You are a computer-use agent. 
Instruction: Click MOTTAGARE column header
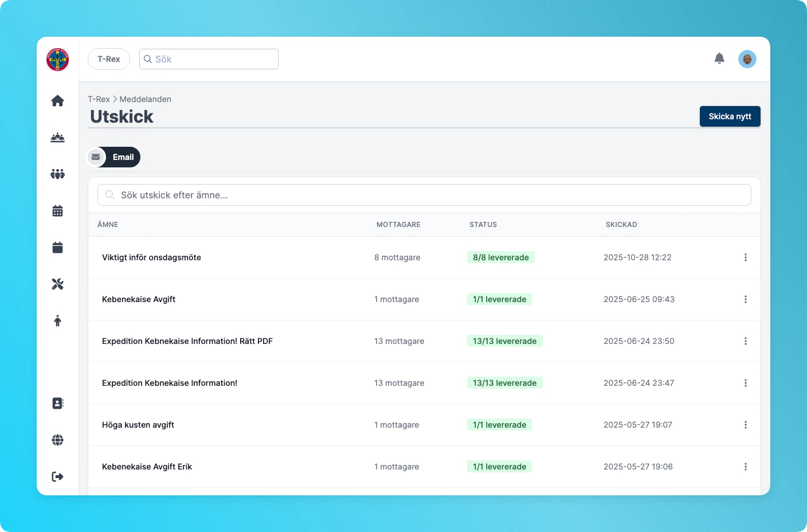[x=398, y=225]
